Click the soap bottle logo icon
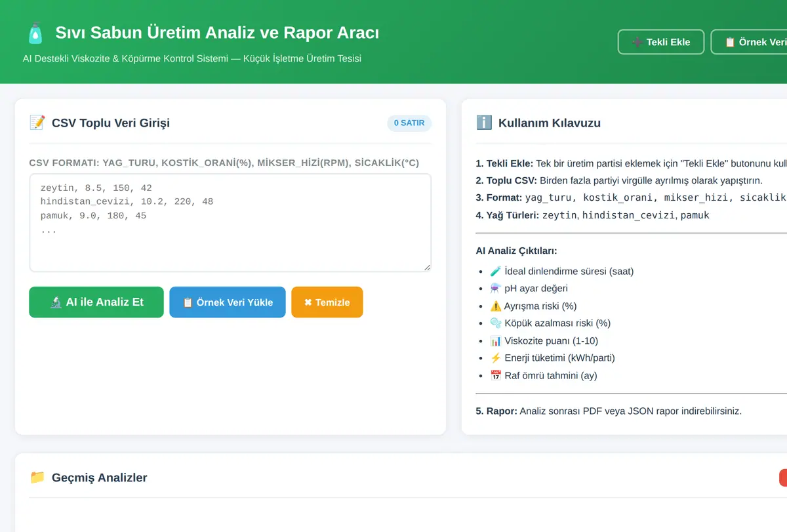The width and height of the screenshot is (787, 532). pyautogui.click(x=35, y=33)
